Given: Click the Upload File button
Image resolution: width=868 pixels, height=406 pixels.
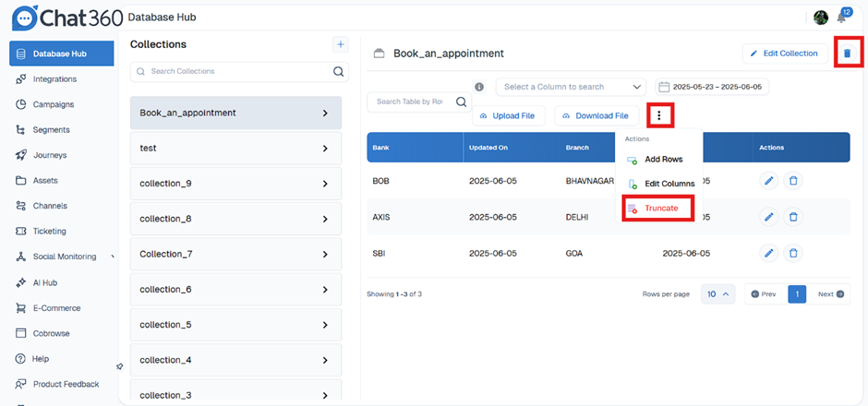Looking at the screenshot, I should tap(509, 115).
